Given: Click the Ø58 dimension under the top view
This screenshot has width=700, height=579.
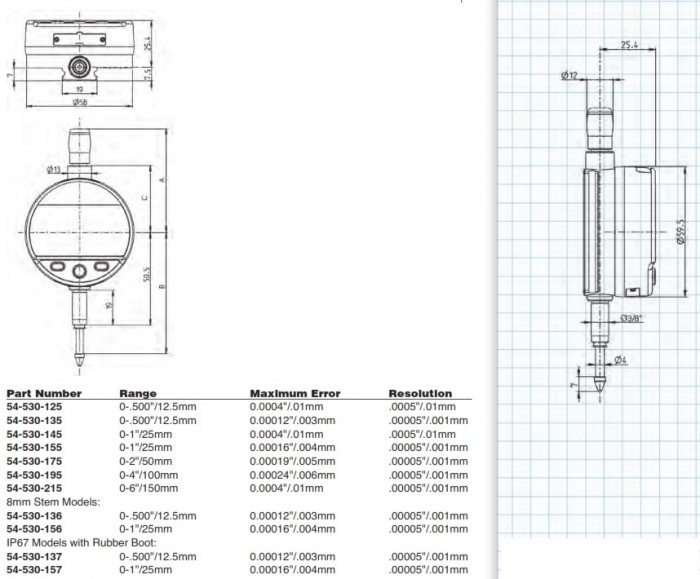Looking at the screenshot, I should click(x=78, y=103).
